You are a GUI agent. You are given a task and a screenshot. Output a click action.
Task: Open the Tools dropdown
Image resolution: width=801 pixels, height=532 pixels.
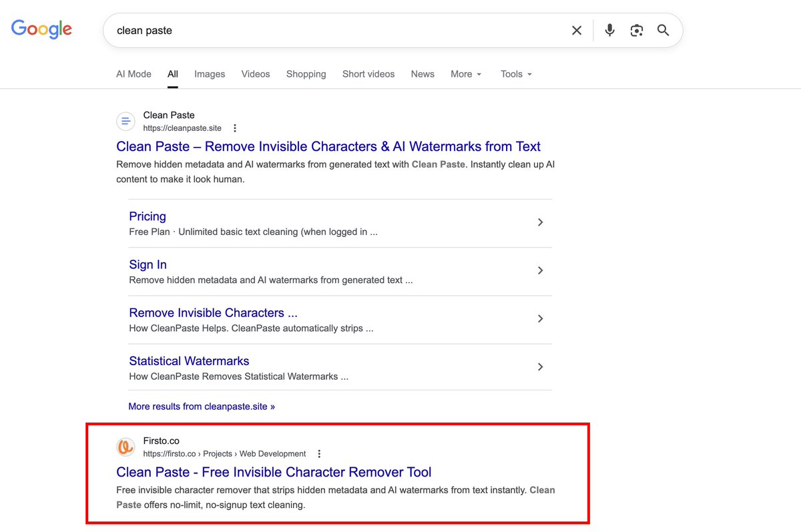(516, 74)
